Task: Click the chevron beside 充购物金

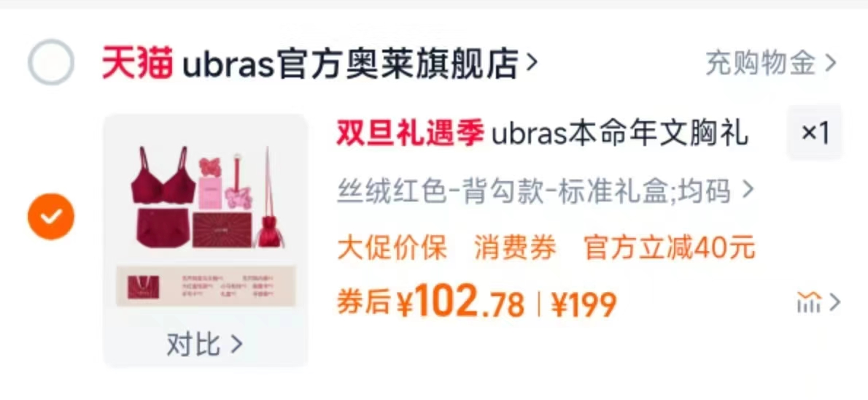Action: (x=830, y=64)
